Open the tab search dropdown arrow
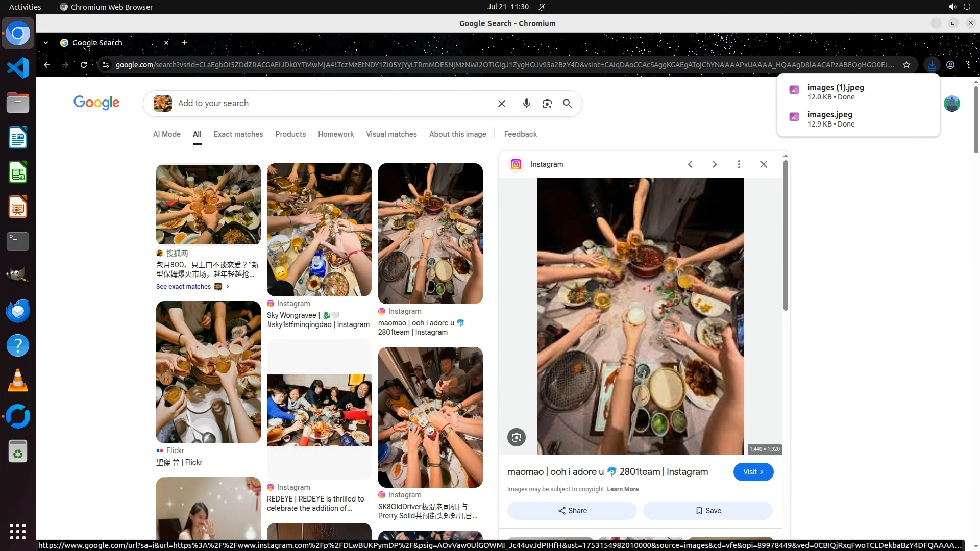This screenshot has width=980, height=551. coord(46,43)
